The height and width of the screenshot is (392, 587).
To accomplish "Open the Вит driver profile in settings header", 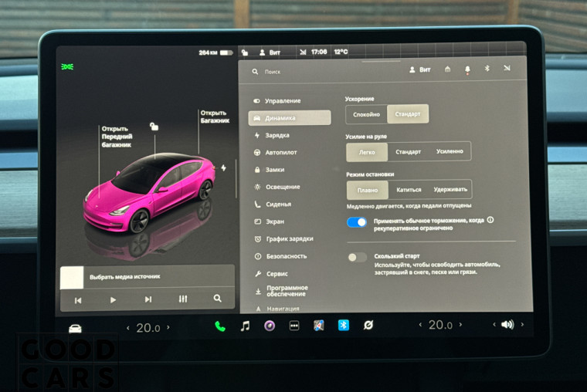I will 419,69.
